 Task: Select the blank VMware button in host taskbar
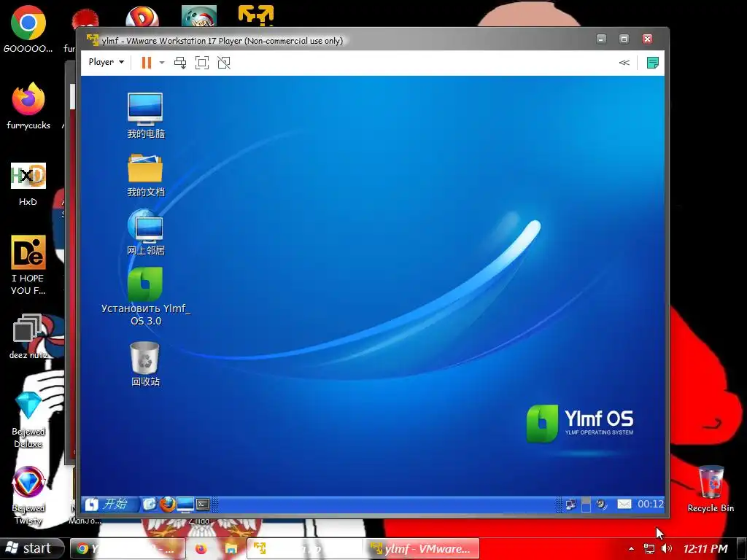(x=305, y=549)
